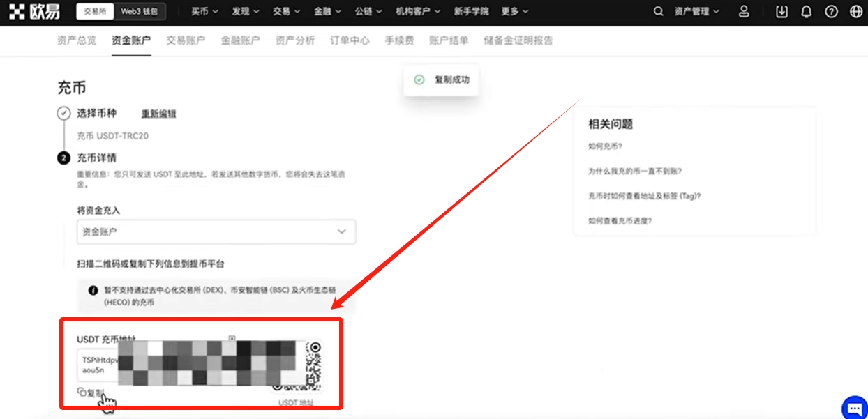Open the 手续费 tab
This screenshot has width=868, height=419.
pyautogui.click(x=399, y=40)
